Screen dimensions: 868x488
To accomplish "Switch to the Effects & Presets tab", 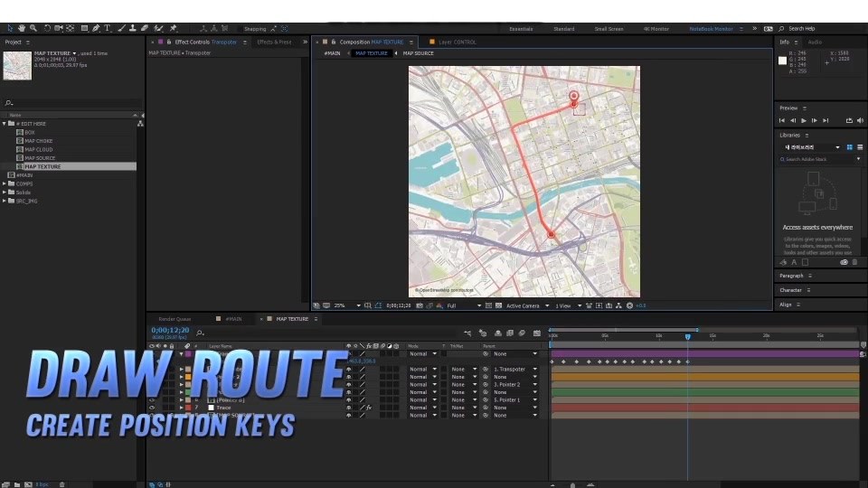I will tap(274, 42).
